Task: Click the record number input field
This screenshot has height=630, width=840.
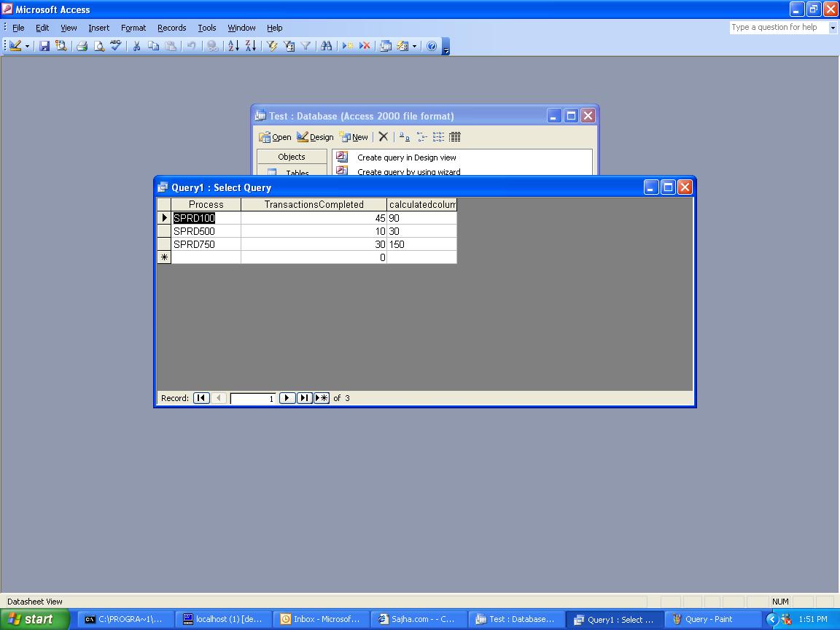Action: 252,398
